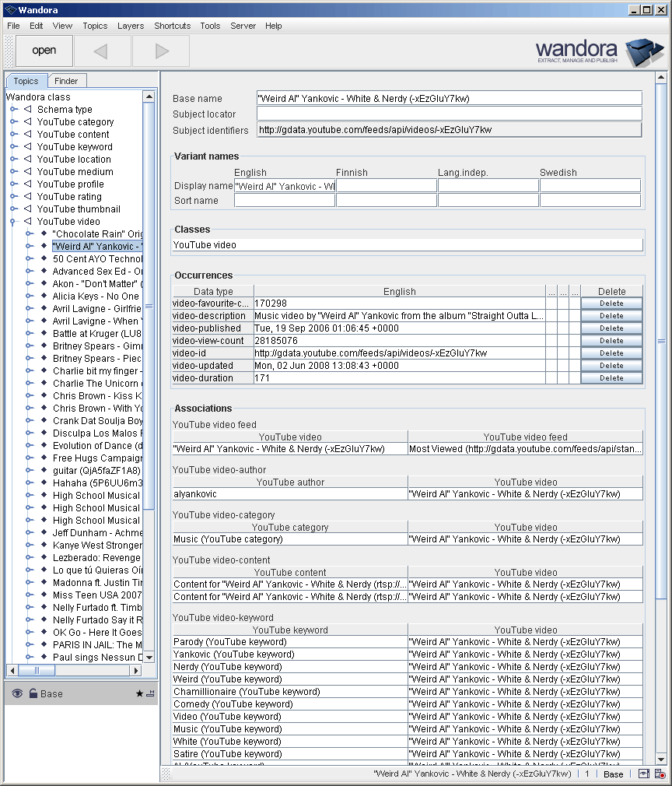Toggle Base layer visibility eye

tap(17, 693)
